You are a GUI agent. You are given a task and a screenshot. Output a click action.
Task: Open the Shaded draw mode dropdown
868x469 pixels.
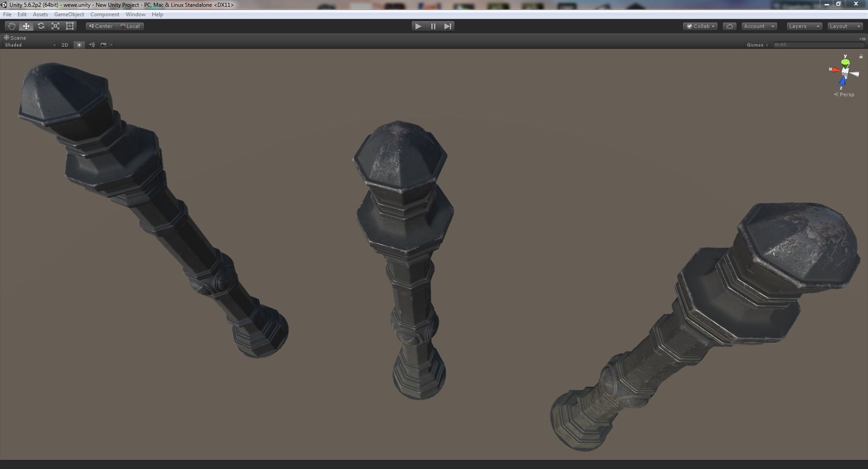[30, 45]
